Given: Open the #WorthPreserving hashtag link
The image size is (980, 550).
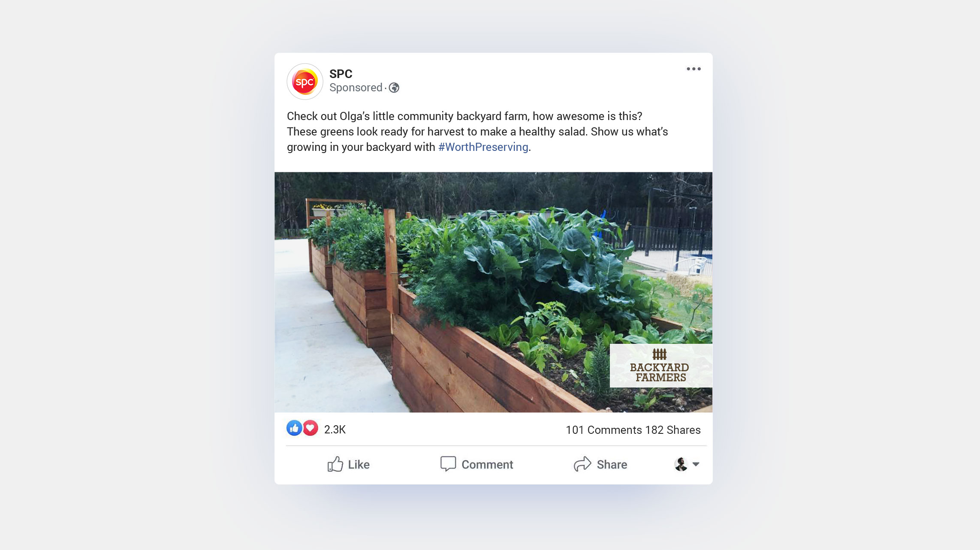Looking at the screenshot, I should pyautogui.click(x=483, y=147).
